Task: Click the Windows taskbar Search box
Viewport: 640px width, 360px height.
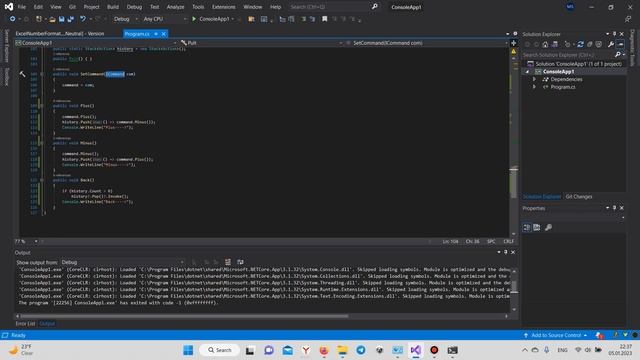Action: coord(220,350)
